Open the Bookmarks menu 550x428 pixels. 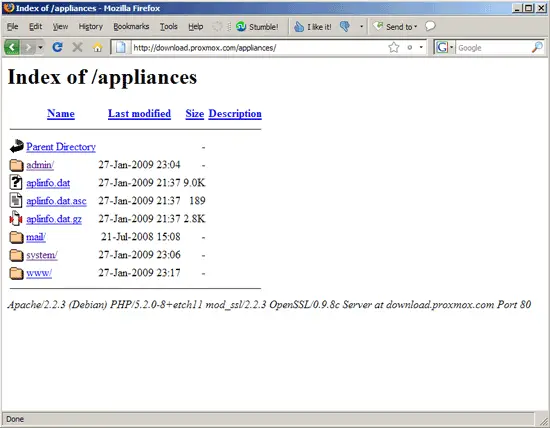[131, 27]
